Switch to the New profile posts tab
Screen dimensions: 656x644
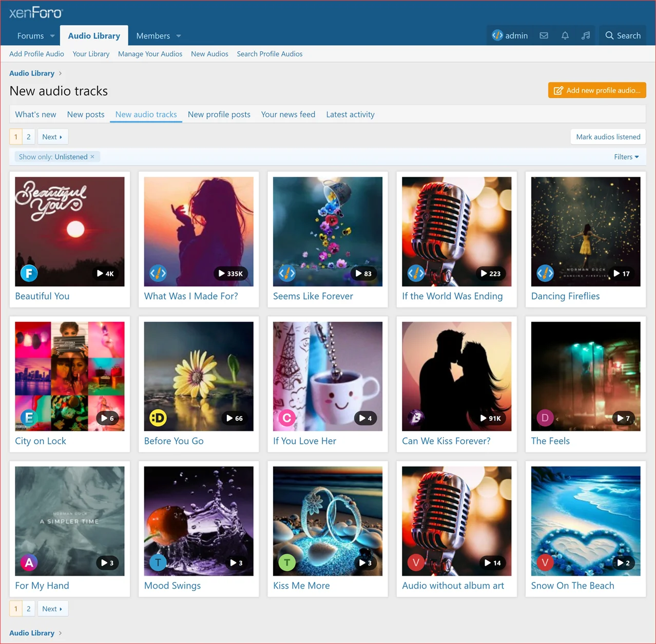click(x=219, y=115)
